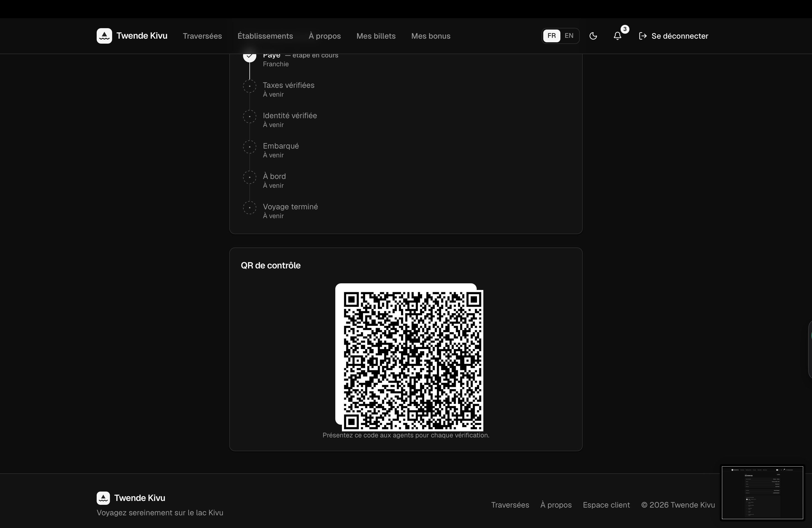This screenshot has width=812, height=528.
Task: Follow the footer À propos link
Action: coord(556,505)
